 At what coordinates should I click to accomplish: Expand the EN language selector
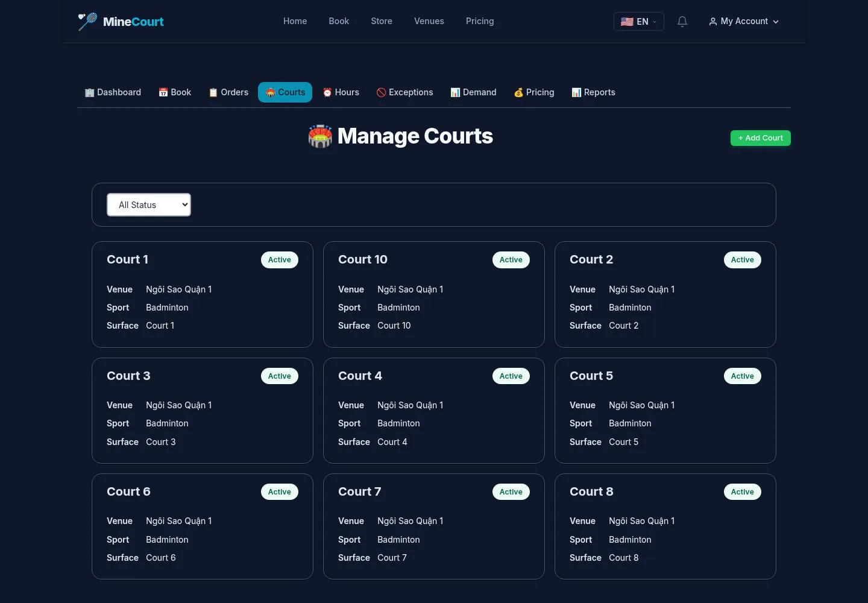638,22
